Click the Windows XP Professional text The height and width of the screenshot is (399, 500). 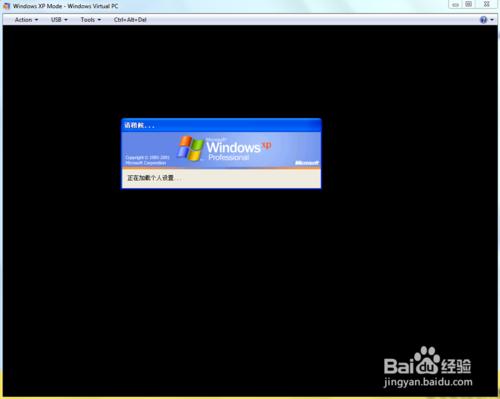(239, 149)
